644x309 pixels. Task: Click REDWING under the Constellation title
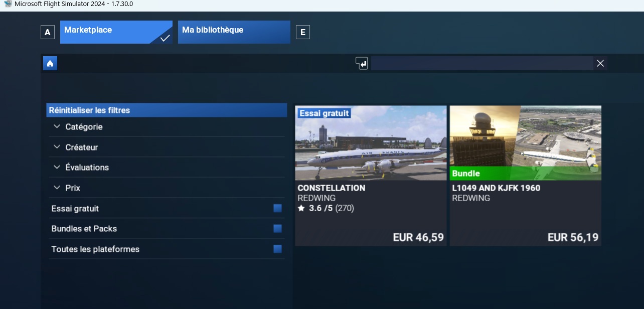[316, 198]
